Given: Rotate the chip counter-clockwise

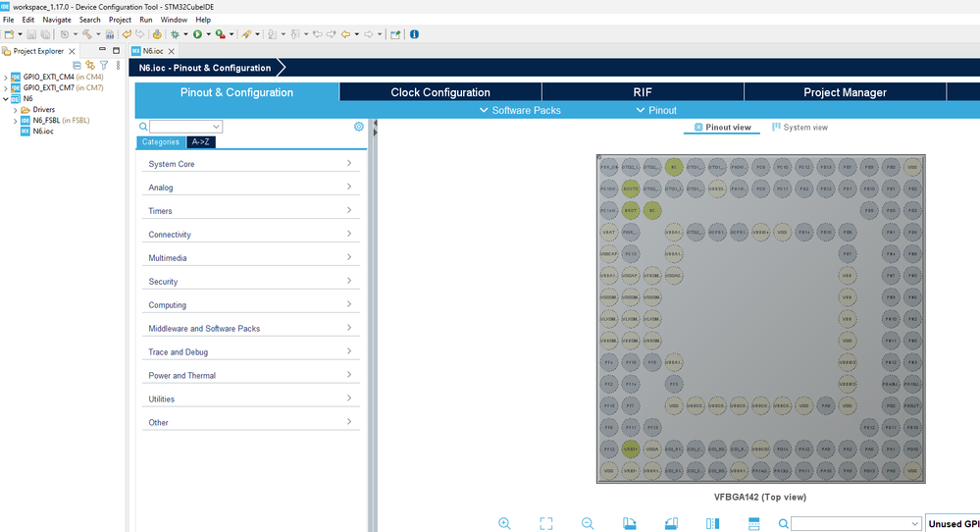Looking at the screenshot, I should (x=671, y=523).
